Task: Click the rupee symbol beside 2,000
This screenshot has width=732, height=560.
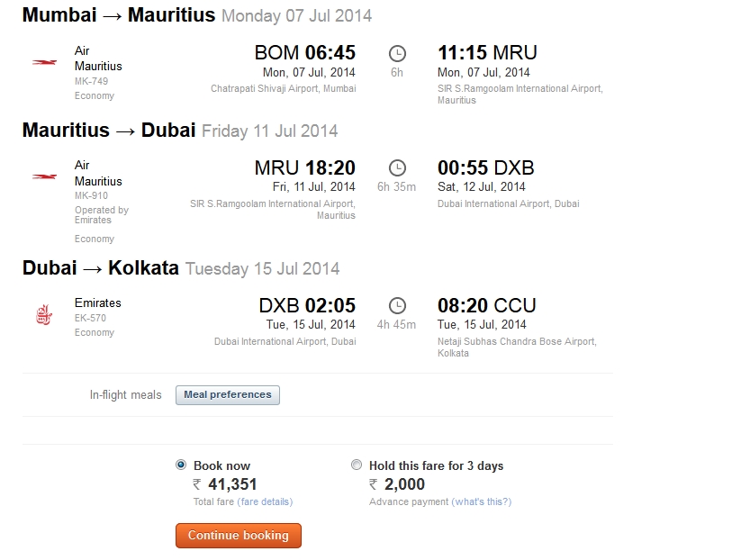Action: pyautogui.click(x=374, y=485)
